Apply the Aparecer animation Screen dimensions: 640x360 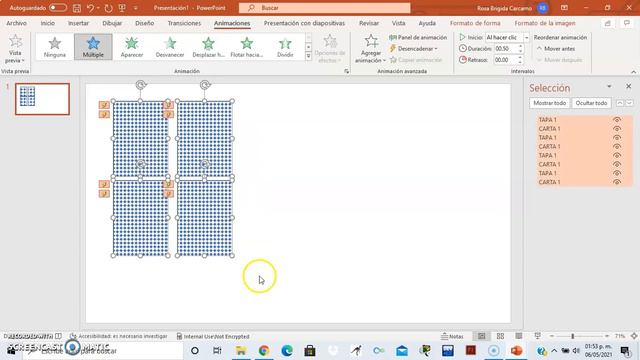131,47
